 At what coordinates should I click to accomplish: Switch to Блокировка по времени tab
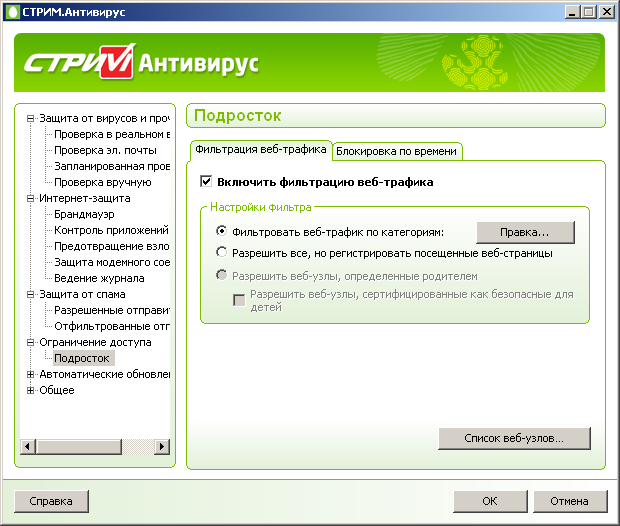pos(397,151)
